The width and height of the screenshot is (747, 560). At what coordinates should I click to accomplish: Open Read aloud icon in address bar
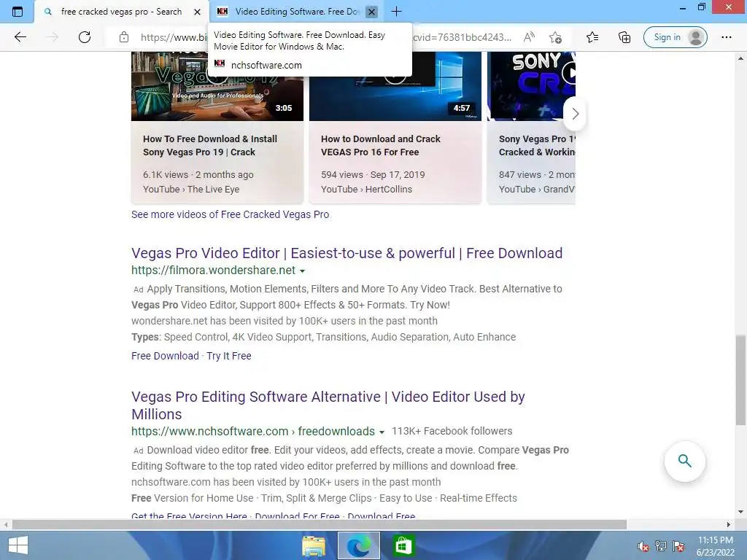(529, 37)
